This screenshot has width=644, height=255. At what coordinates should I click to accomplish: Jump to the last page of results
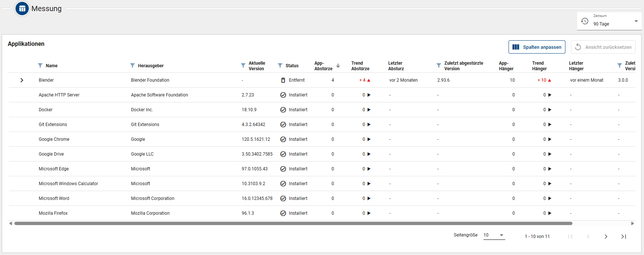click(623, 237)
